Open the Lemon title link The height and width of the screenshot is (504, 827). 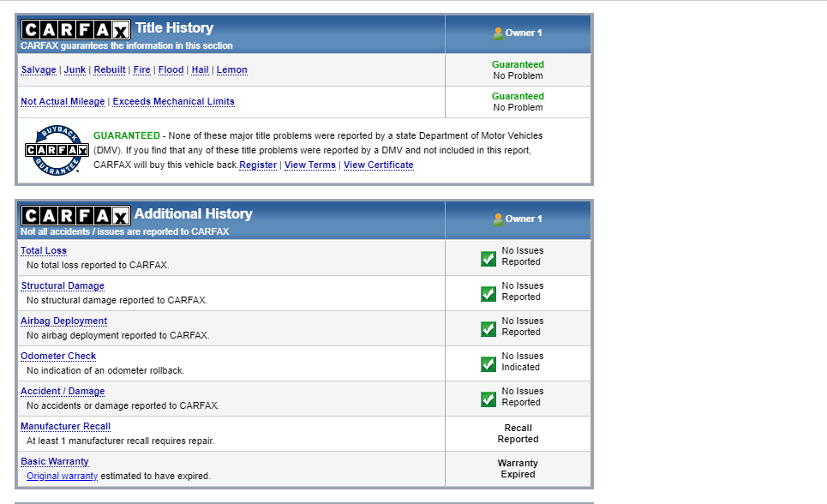(232, 69)
